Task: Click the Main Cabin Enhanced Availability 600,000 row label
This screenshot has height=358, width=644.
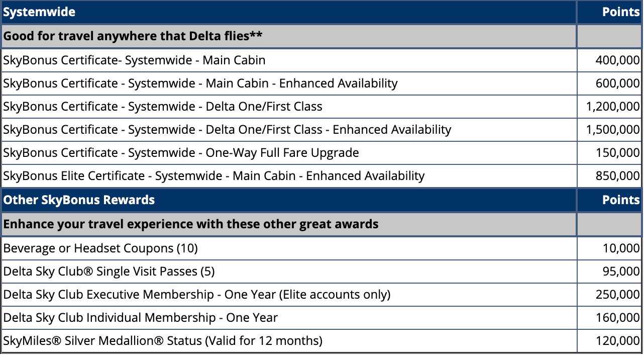Action: click(x=200, y=83)
